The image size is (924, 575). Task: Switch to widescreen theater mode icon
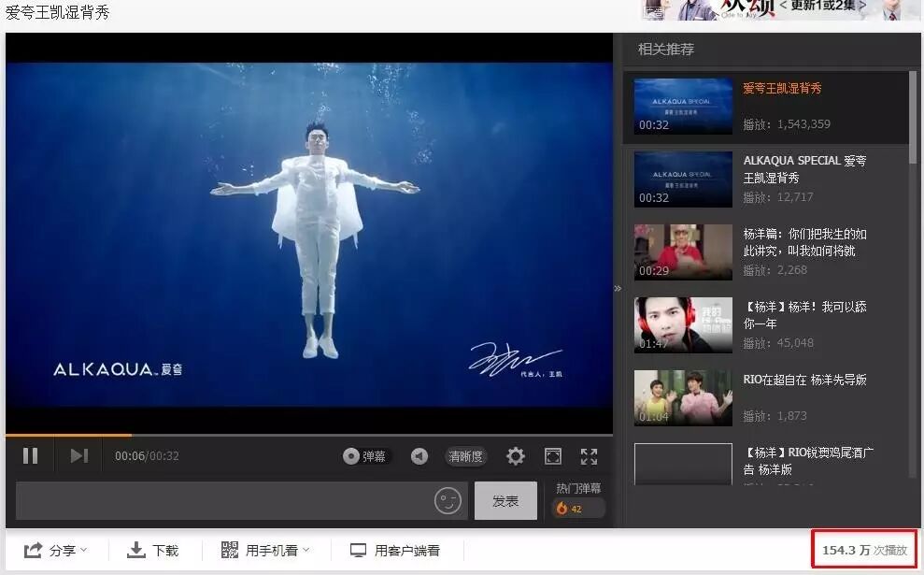[x=553, y=456]
